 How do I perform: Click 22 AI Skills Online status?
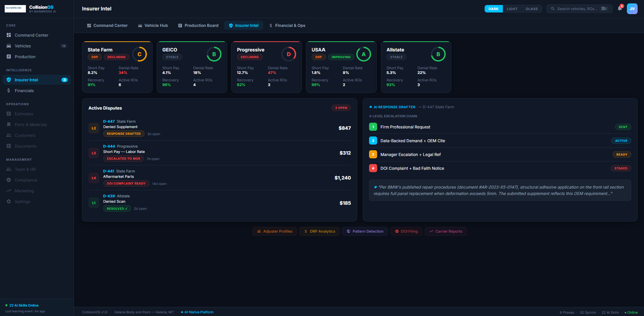coord(22,306)
